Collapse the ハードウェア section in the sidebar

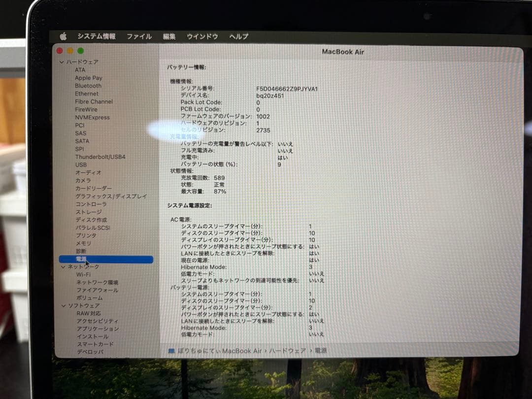62,62
